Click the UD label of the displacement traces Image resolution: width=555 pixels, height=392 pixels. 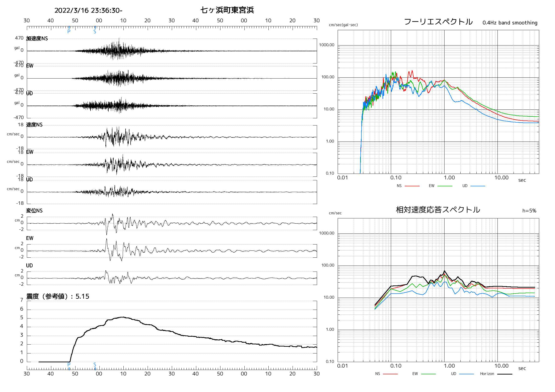(x=29, y=266)
